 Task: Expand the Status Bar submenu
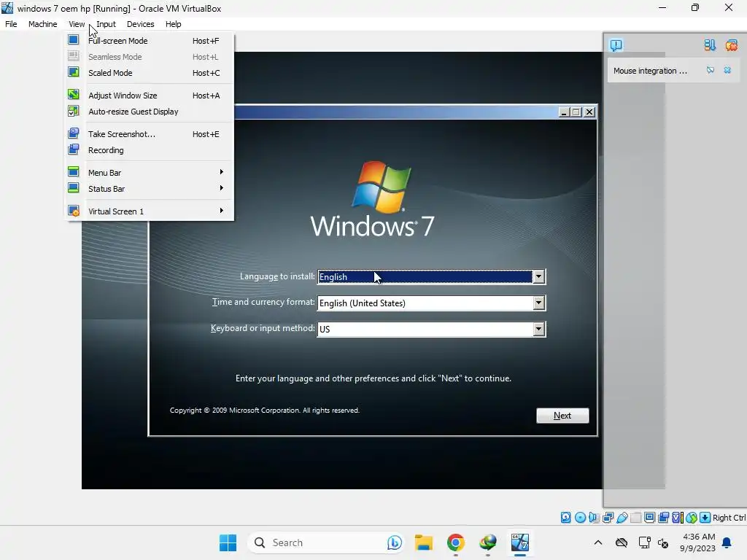(x=149, y=189)
